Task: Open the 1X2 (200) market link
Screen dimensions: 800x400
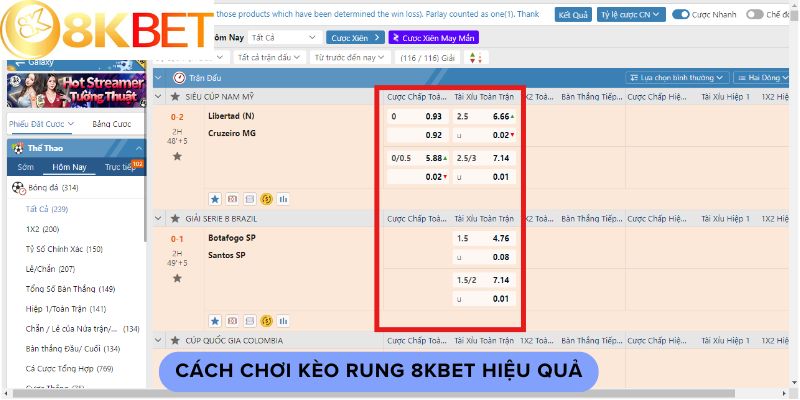Action: 42,229
